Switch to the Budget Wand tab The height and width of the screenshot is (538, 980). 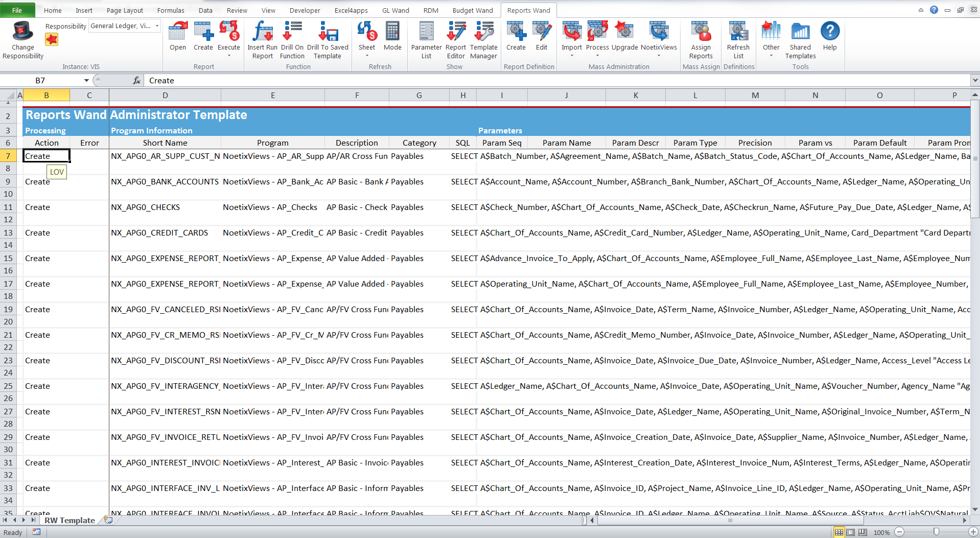(x=473, y=10)
